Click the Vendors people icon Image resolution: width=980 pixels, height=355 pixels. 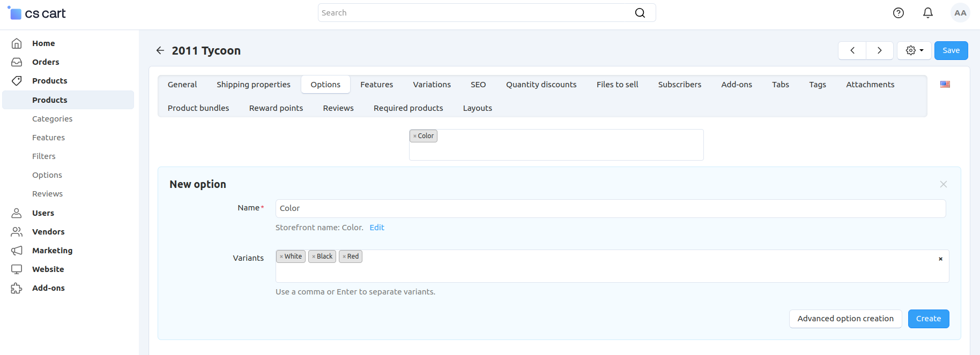coord(17,232)
